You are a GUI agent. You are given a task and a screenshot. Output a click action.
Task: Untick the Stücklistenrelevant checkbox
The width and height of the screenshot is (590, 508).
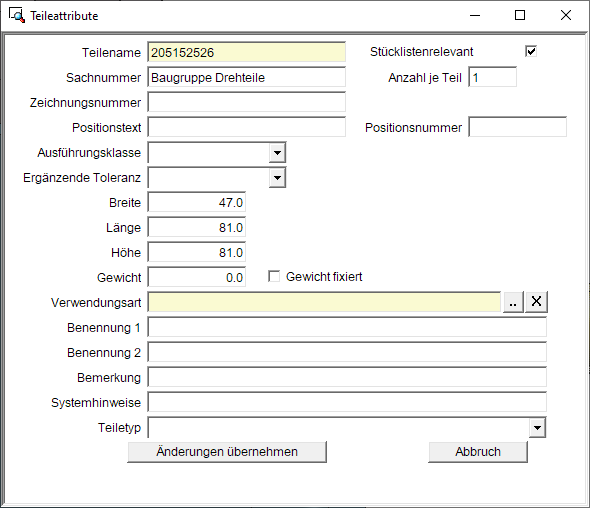531,51
